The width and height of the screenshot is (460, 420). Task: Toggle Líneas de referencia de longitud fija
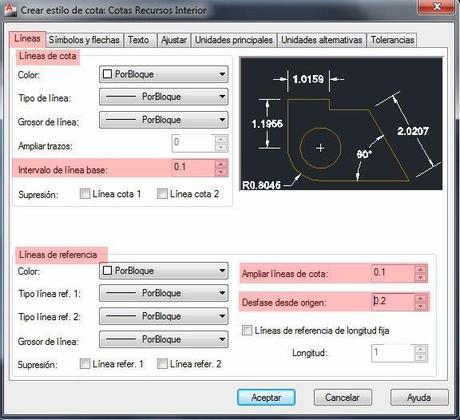click(247, 330)
